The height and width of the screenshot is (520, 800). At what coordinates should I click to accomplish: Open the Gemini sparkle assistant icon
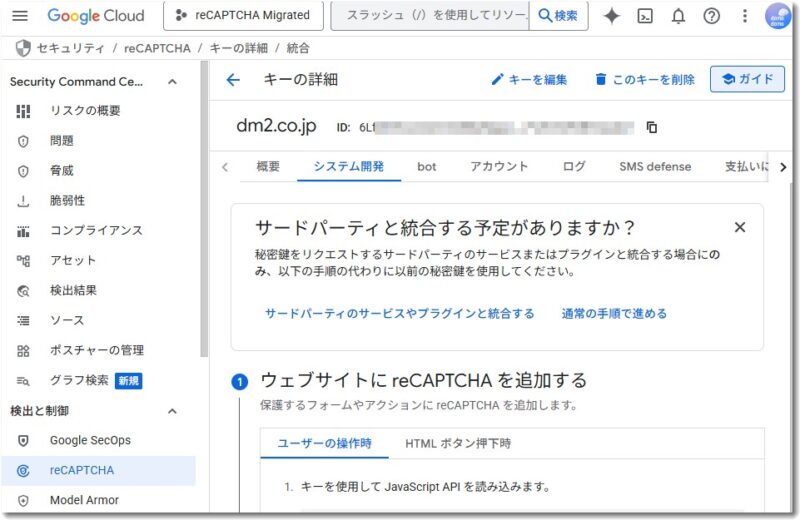(x=612, y=16)
